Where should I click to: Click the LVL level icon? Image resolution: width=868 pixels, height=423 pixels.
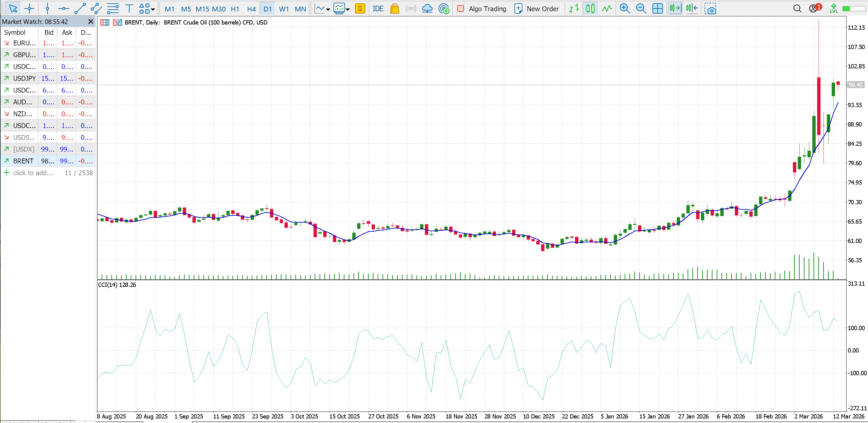(x=833, y=9)
